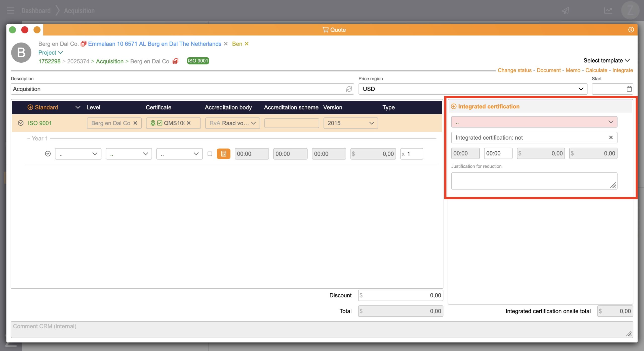Open the Start date calendar picker
Screen dimensions: 644x351
click(x=629, y=89)
